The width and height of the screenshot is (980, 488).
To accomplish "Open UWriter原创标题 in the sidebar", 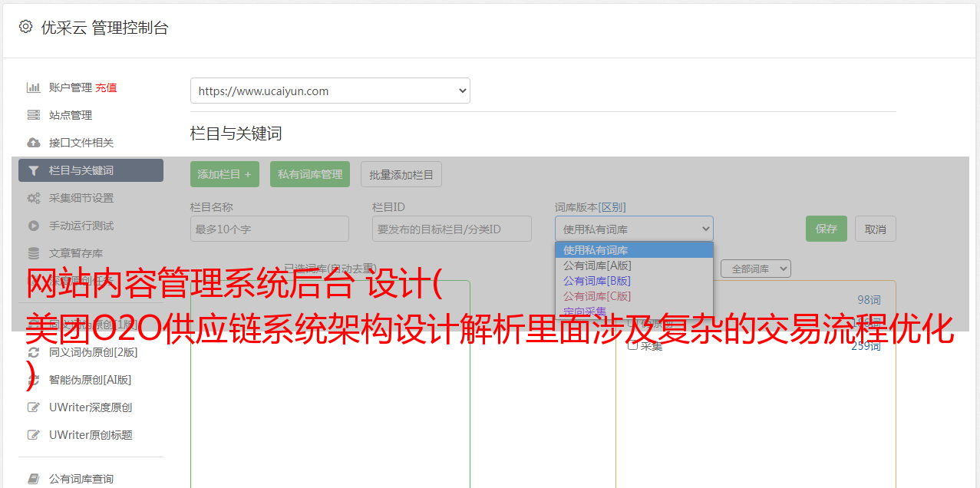I will tap(91, 435).
